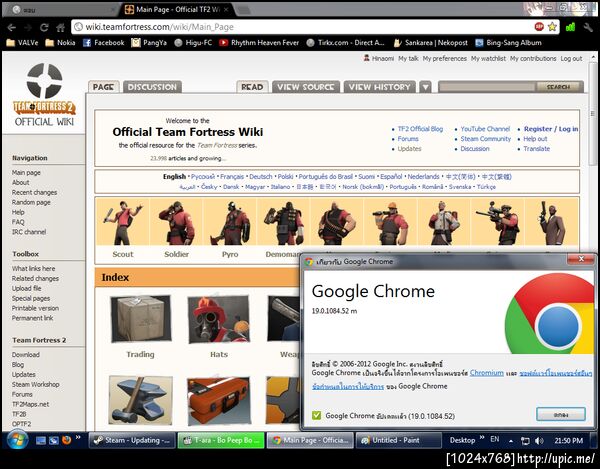This screenshot has width=600, height=469.
Task: Open My watchlist link
Action: [x=488, y=59]
